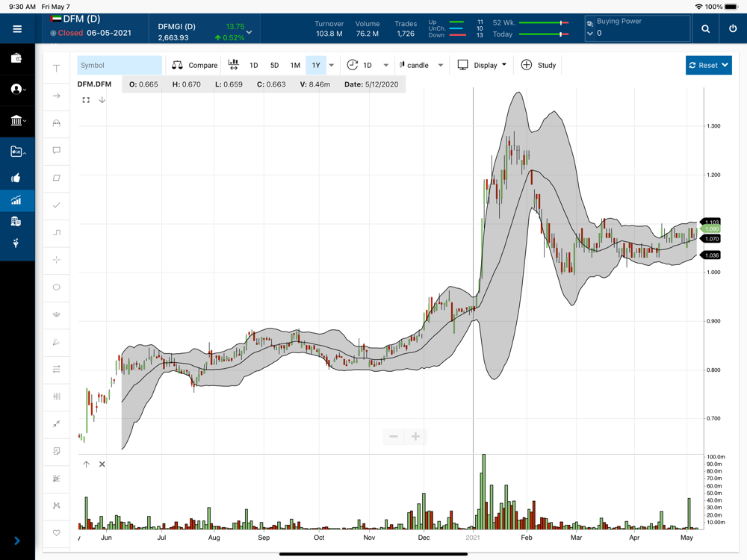747x560 pixels.
Task: Open the search magnifier icon
Action: 706,29
